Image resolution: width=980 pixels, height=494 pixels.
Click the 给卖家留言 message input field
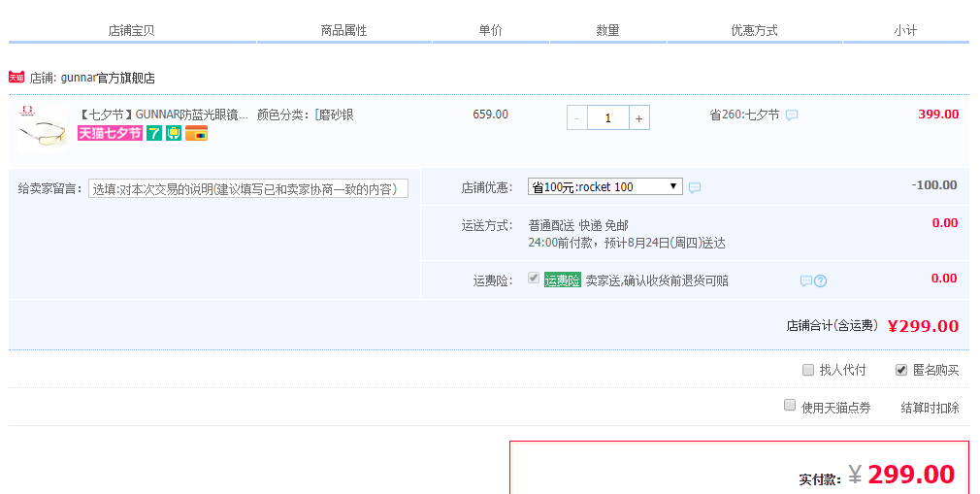coord(248,189)
